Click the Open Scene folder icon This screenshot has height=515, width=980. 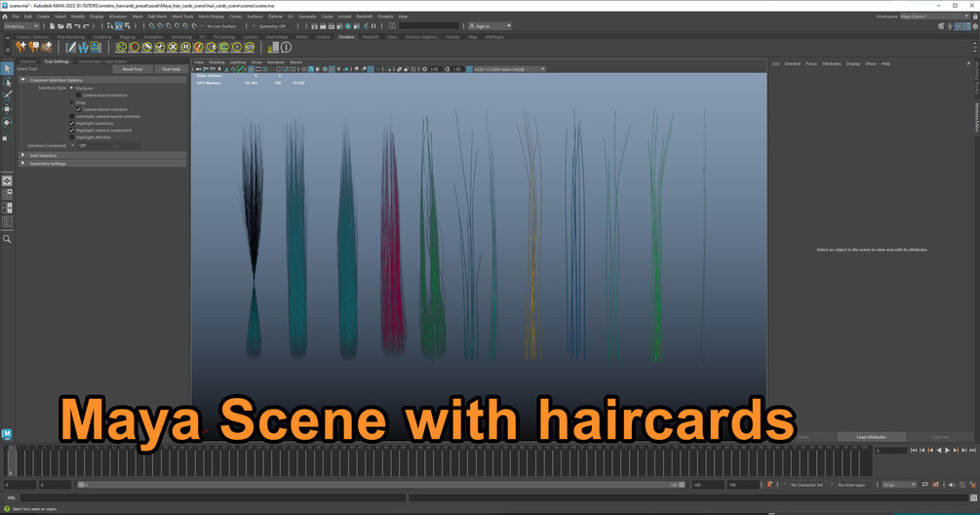(60, 26)
